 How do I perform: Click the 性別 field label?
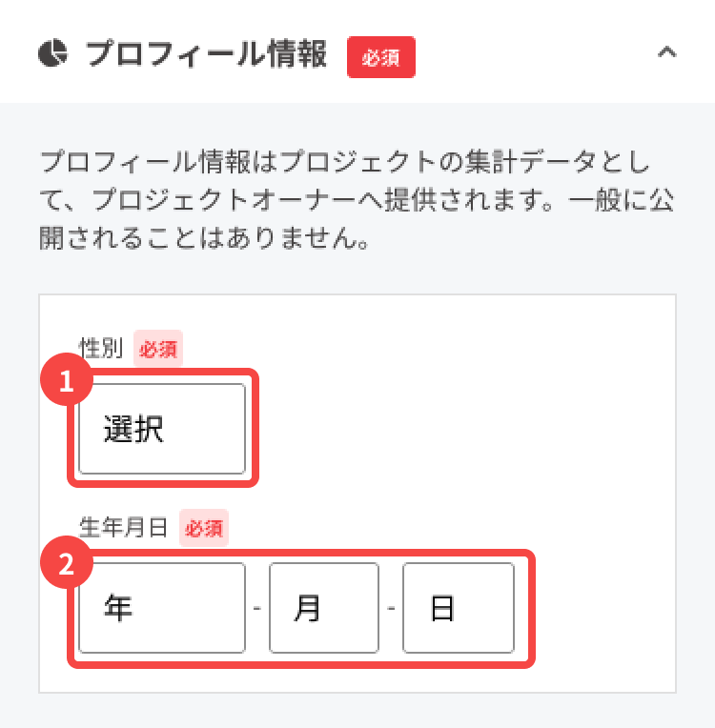point(102,350)
